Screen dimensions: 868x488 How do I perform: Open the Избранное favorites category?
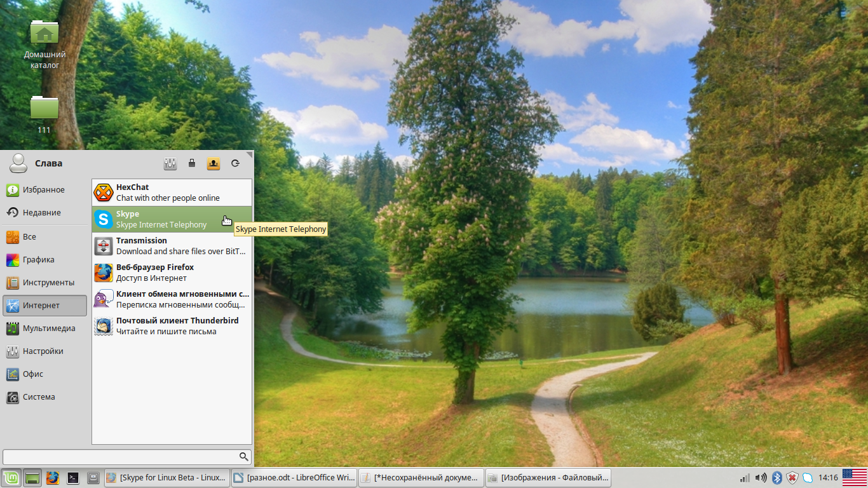44,190
